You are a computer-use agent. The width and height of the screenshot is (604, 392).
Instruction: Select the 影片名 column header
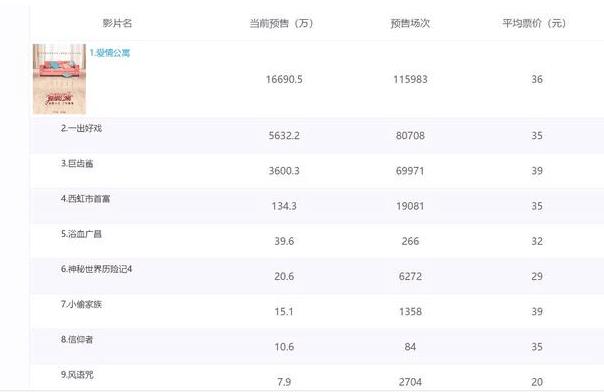coord(117,23)
